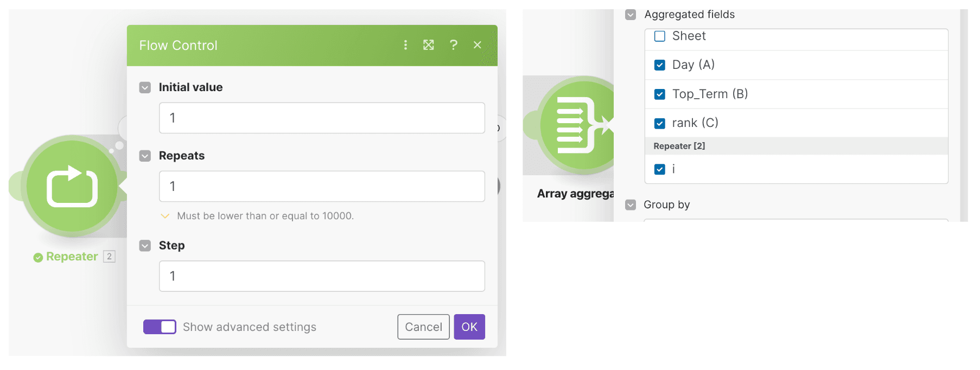Viewport: 980px width, 370px height.
Task: Click the Repeater module circle icon
Action: point(72,186)
